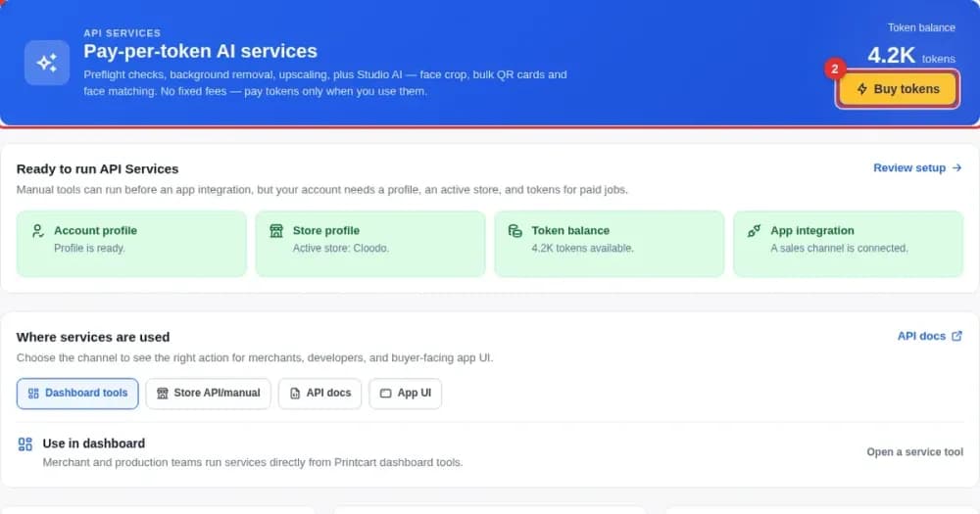980x514 pixels.
Task: Click the Buy tokens button
Action: pos(897,89)
